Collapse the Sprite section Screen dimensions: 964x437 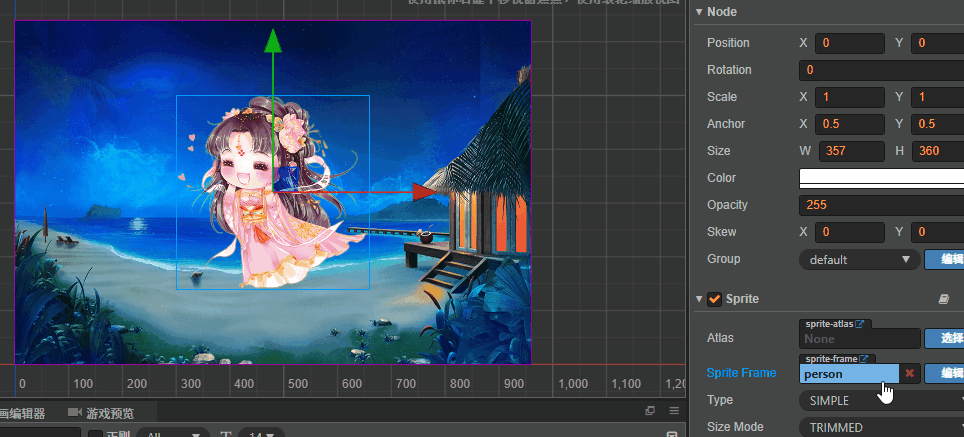pyautogui.click(x=698, y=299)
